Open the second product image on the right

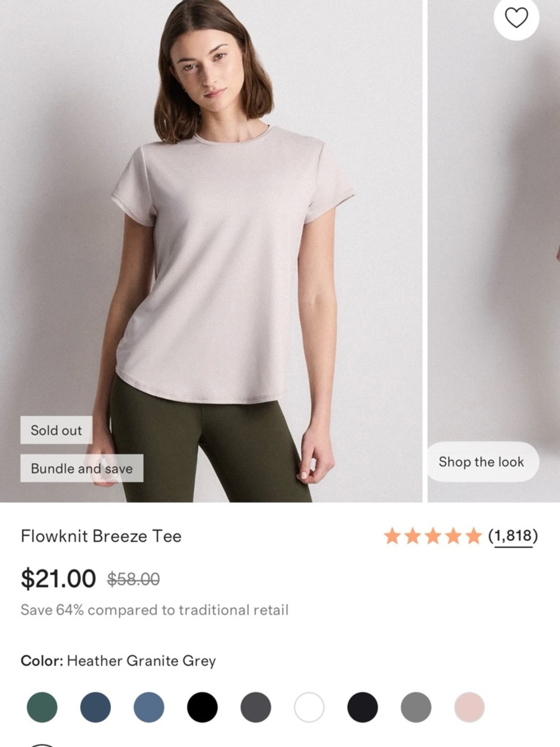click(x=493, y=252)
